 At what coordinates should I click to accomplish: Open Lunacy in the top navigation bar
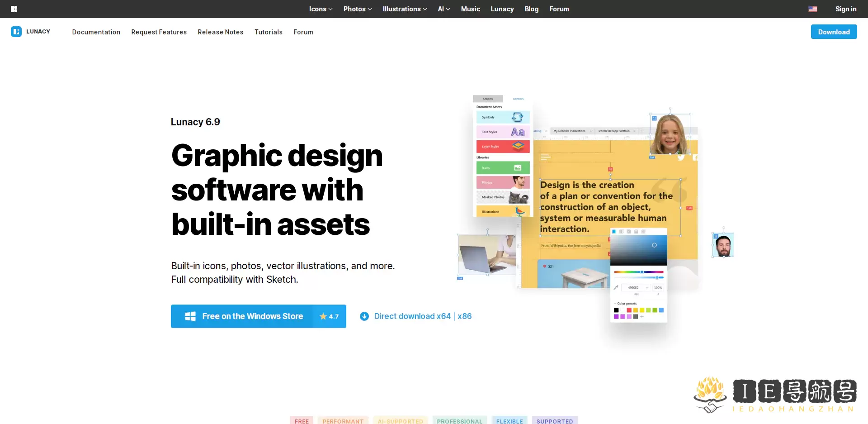(x=502, y=9)
